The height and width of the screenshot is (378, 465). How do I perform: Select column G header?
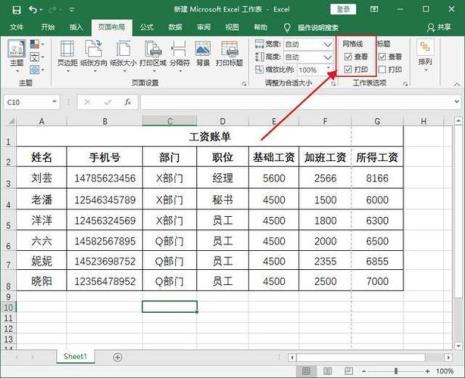tap(377, 121)
